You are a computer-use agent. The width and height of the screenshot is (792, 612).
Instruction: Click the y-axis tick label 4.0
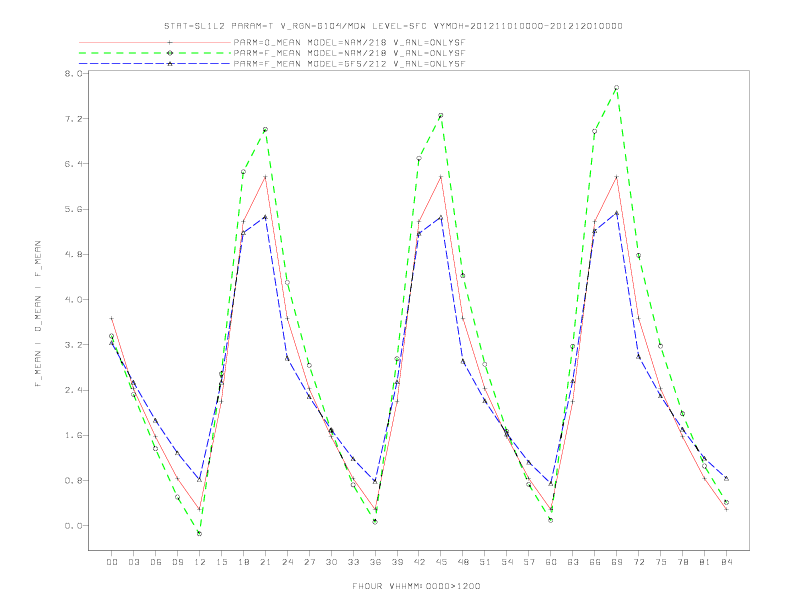click(73, 299)
